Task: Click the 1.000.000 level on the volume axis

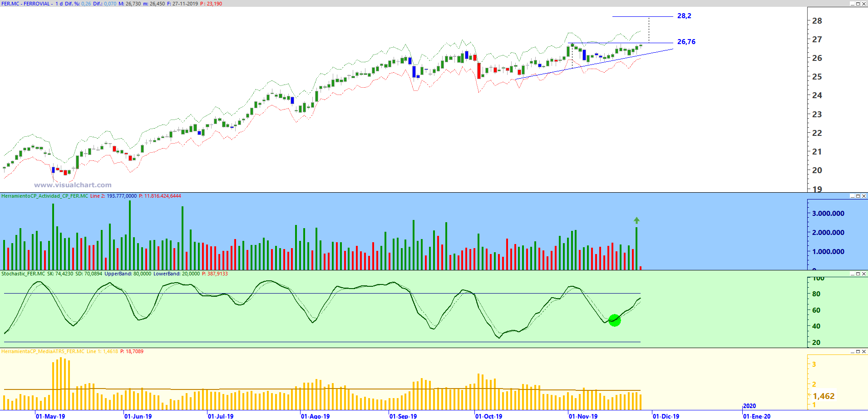Action: pos(829,252)
